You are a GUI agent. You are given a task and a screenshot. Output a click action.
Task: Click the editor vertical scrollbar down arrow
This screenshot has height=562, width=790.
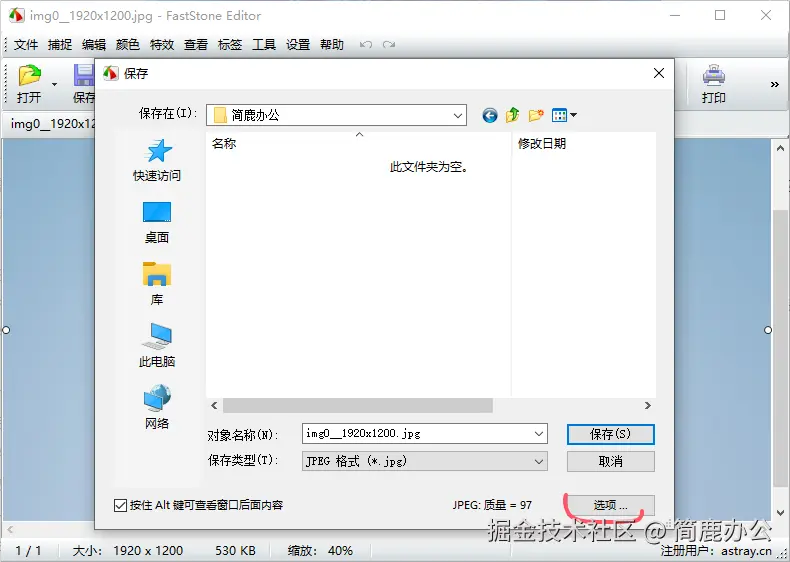tap(780, 513)
